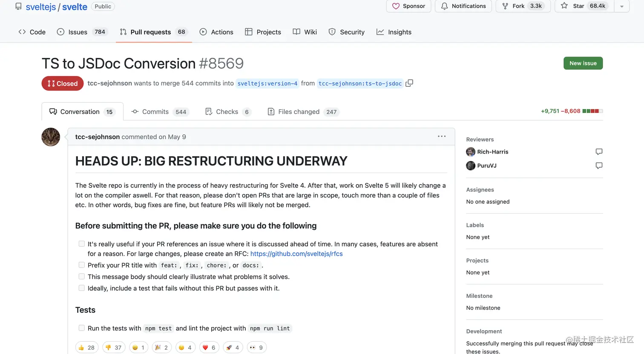The height and width of the screenshot is (354, 644).
Task: Open the Checks tab
Action: 228,111
